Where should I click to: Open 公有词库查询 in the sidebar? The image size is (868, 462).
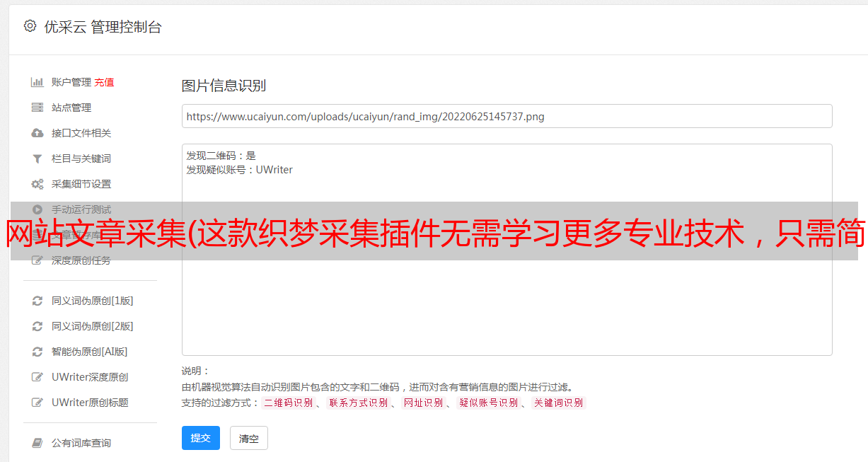point(81,443)
